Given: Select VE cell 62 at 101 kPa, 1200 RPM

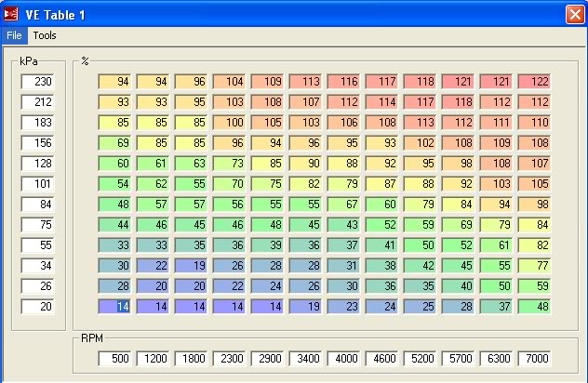Looking at the screenshot, I should click(153, 184).
